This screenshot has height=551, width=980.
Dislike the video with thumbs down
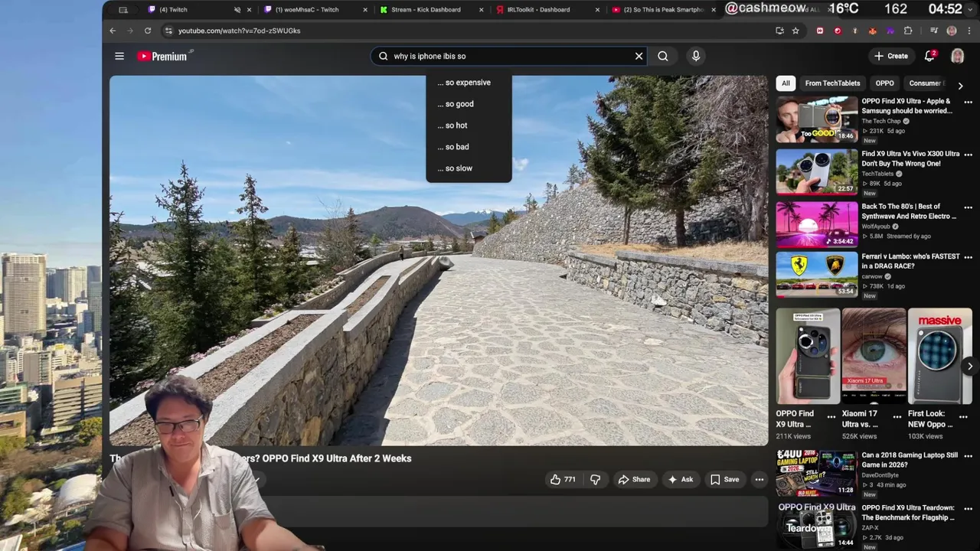(595, 480)
